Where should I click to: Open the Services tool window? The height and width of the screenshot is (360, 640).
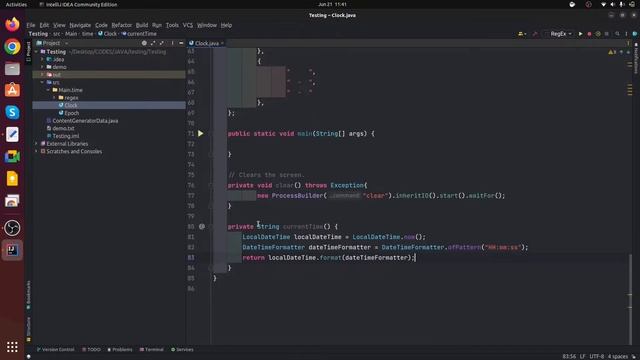(x=182, y=349)
